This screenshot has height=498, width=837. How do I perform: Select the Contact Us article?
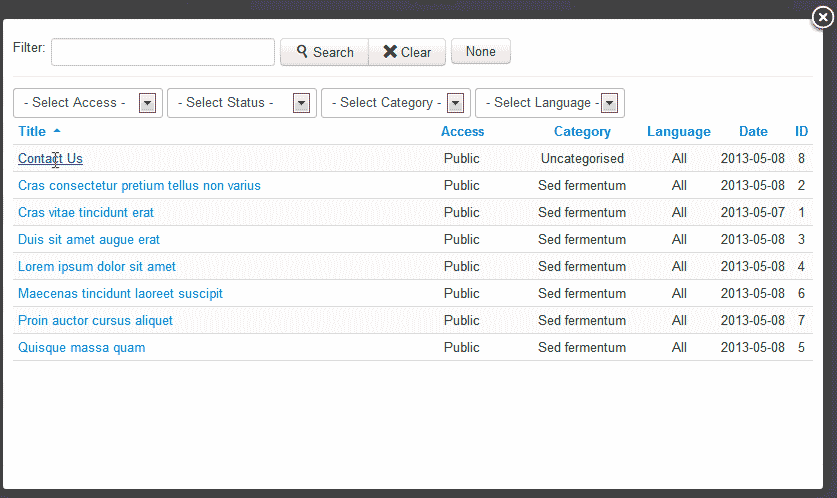coord(50,158)
